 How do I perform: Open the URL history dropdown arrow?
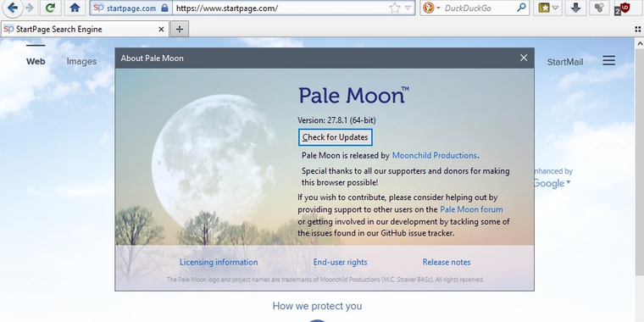pyautogui.click(x=408, y=8)
